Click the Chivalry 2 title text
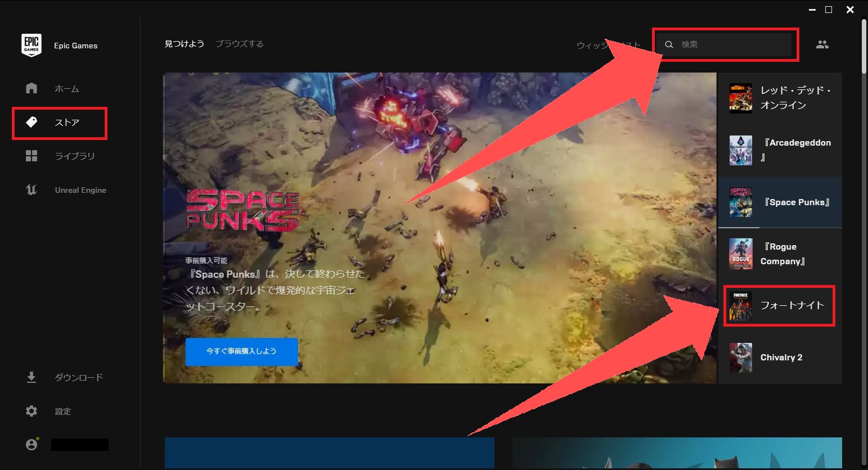868x470 pixels. click(x=781, y=358)
